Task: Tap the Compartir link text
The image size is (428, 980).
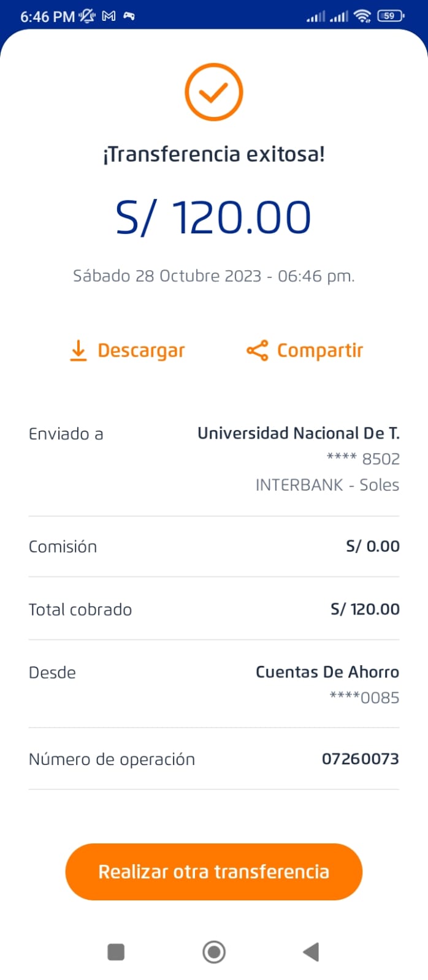Action: click(320, 350)
